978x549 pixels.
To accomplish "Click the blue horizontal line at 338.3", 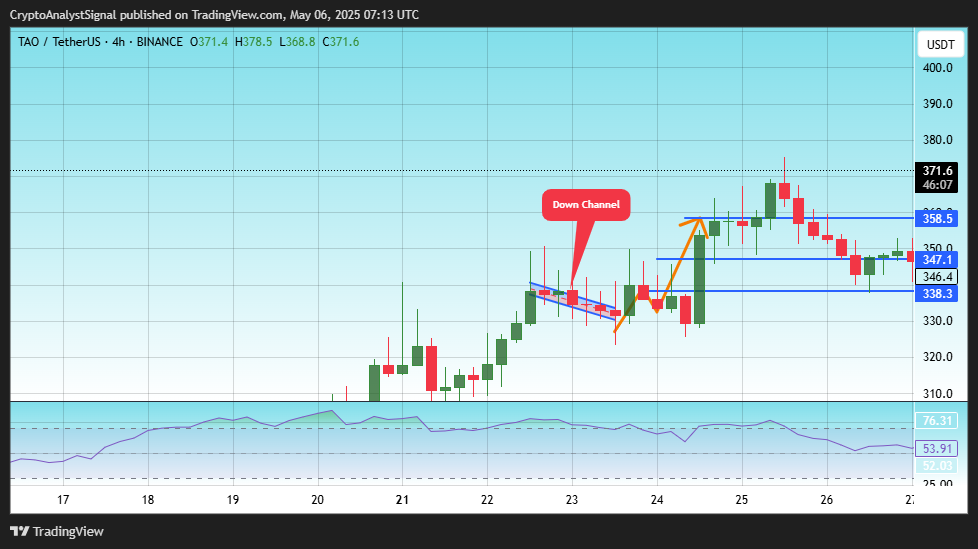I will tap(781, 291).
